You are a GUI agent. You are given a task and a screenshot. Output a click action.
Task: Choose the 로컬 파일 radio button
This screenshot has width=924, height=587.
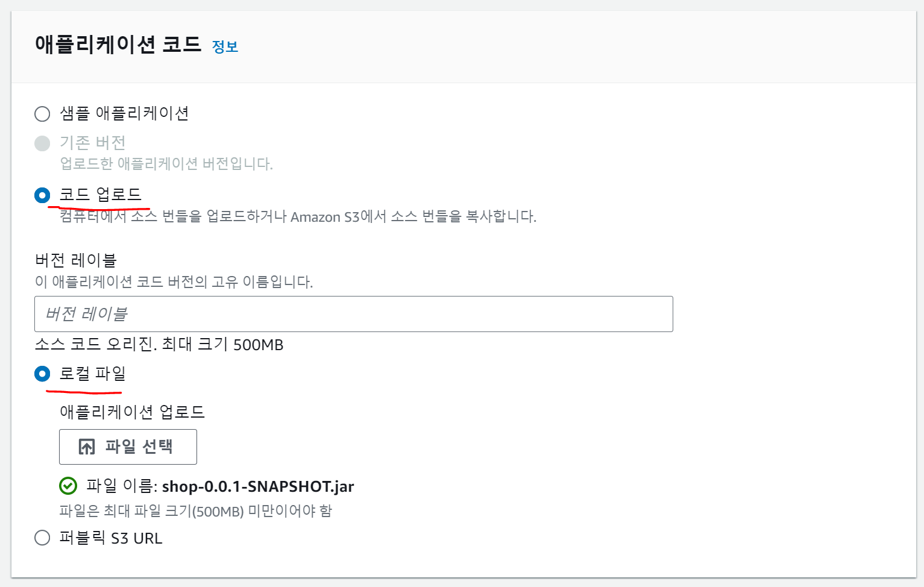click(42, 374)
